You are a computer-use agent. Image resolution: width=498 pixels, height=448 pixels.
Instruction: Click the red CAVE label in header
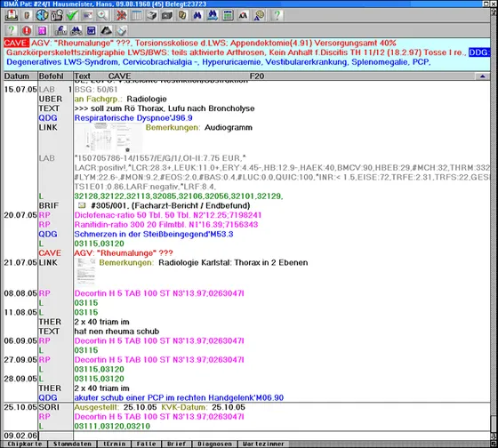point(16,43)
